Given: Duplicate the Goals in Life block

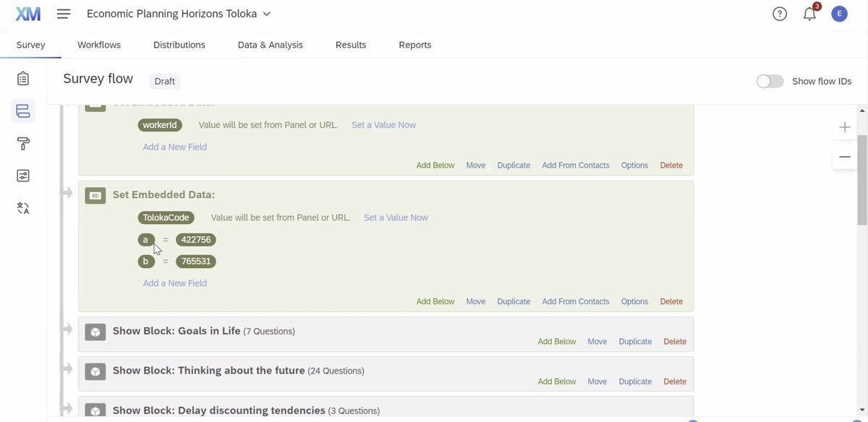Looking at the screenshot, I should 635,342.
